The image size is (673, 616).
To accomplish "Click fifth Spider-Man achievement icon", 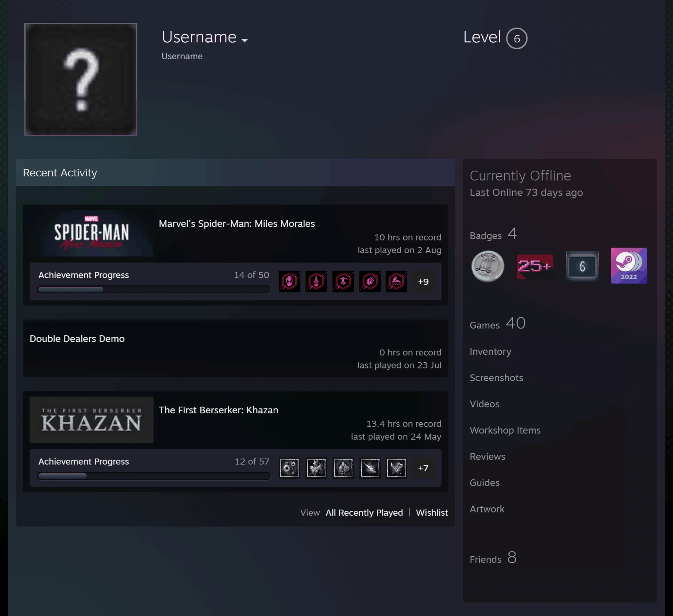I will pyautogui.click(x=396, y=281).
